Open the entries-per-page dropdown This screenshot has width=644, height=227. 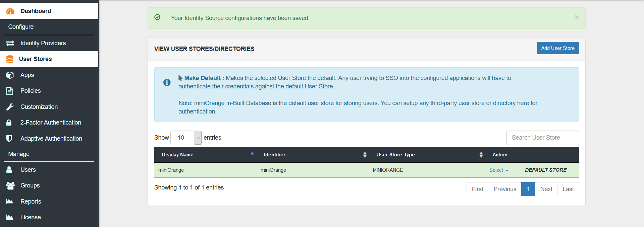point(186,138)
